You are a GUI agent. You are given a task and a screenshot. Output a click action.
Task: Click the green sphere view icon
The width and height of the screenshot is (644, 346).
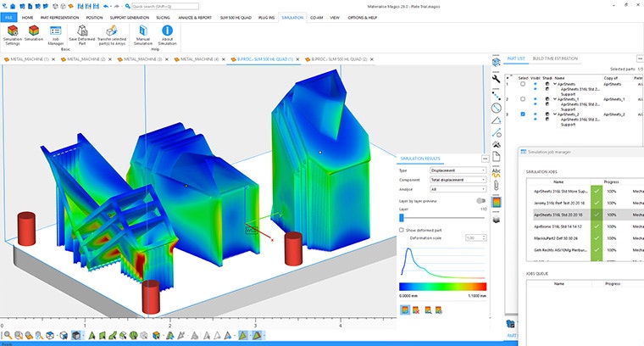pos(134,335)
